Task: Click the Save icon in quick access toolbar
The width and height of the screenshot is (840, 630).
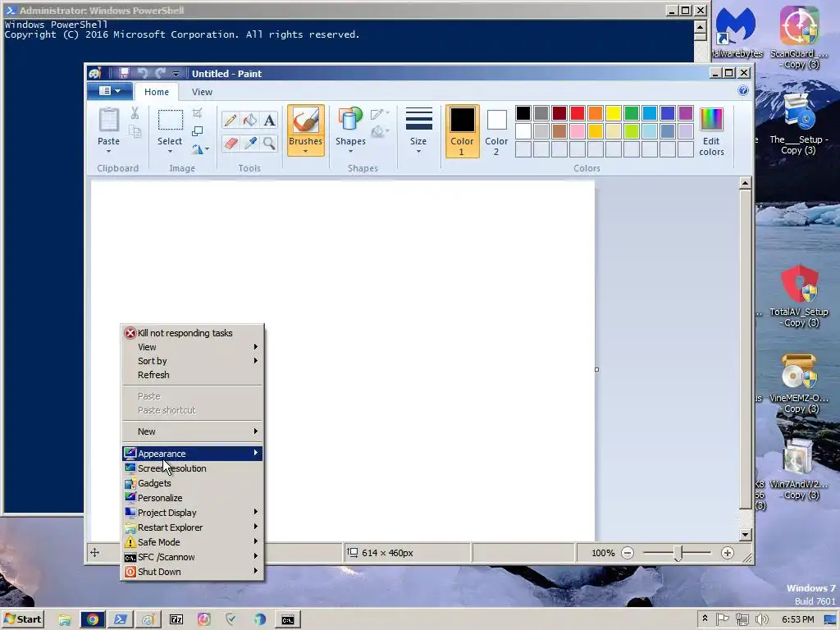Action: tap(124, 73)
